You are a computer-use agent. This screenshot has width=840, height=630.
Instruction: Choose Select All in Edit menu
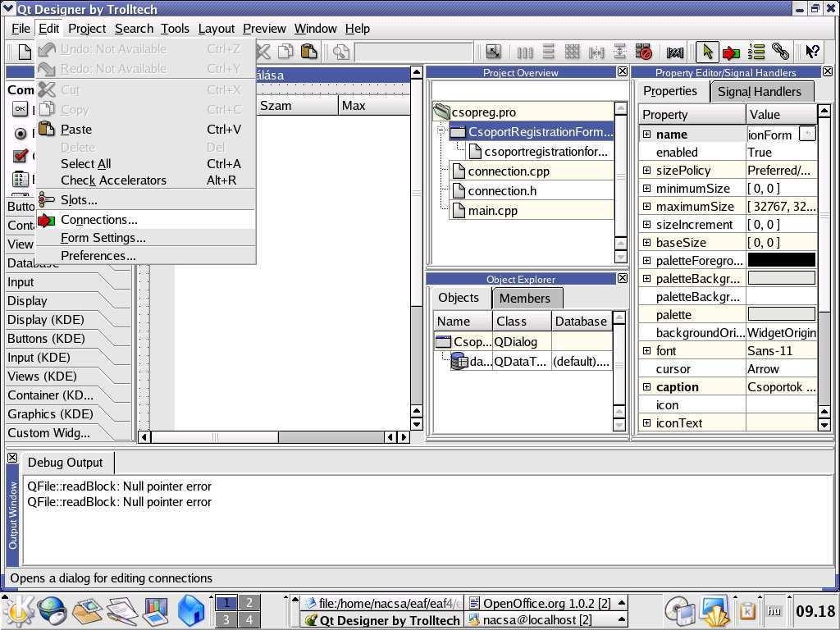pos(146,163)
